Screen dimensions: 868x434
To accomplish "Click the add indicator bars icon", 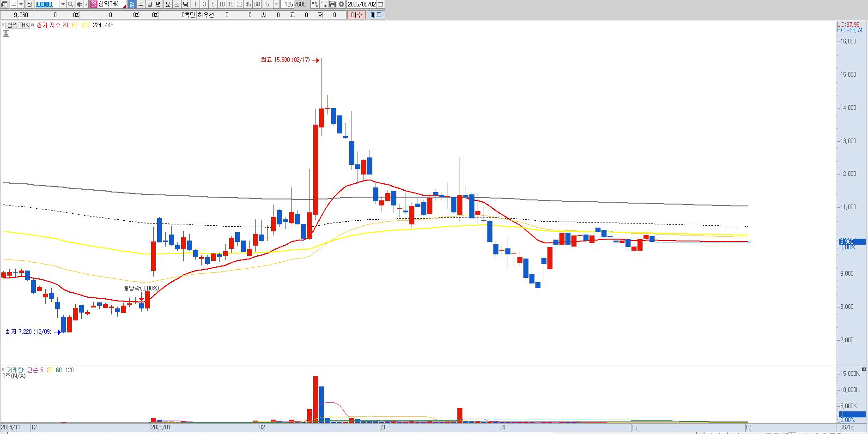I will [315, 4].
